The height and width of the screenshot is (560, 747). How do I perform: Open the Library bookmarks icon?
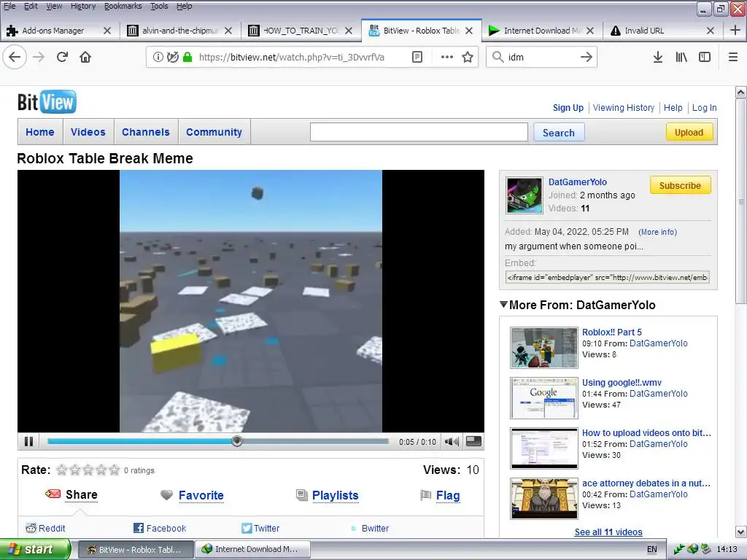point(681,57)
